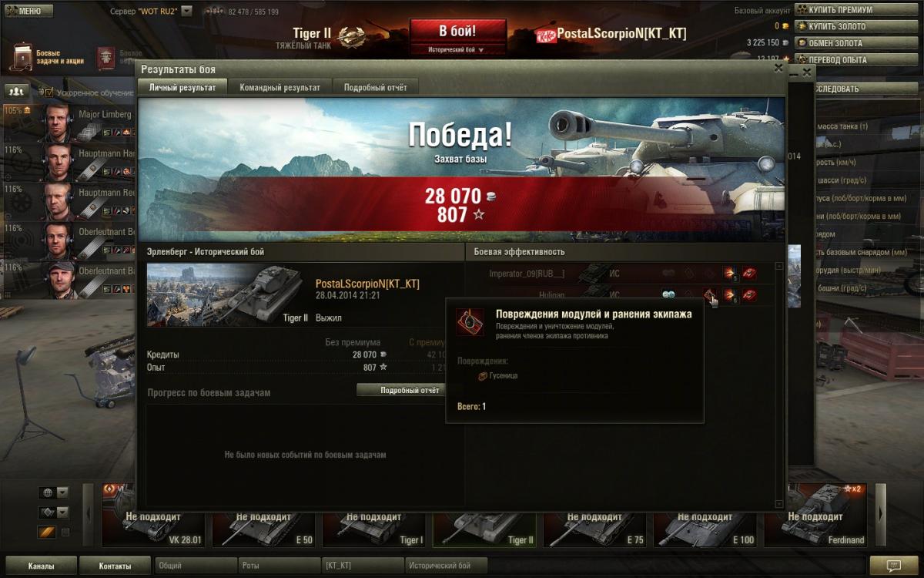This screenshot has width=924, height=578.
Task: Click the orange elite tanks filter toggle
Action: coord(46,533)
